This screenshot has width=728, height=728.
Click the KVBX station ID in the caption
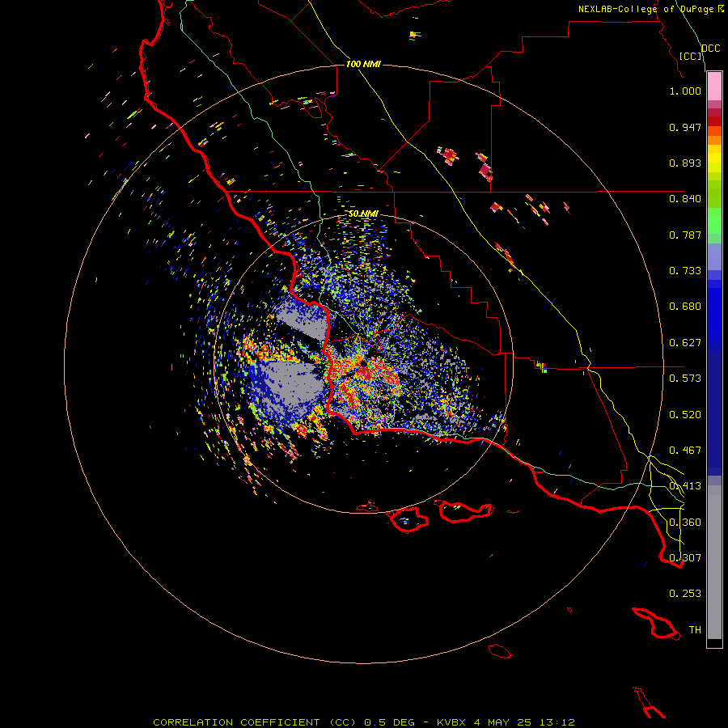pos(451,722)
